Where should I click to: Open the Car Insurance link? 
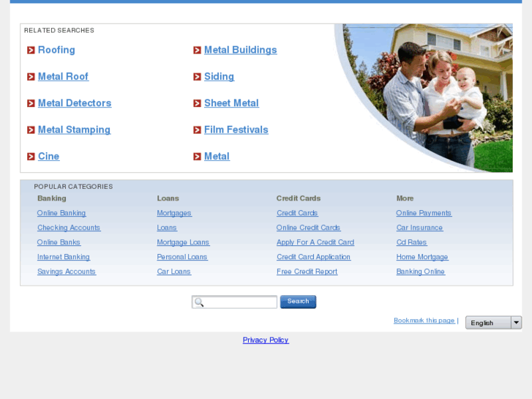419,228
